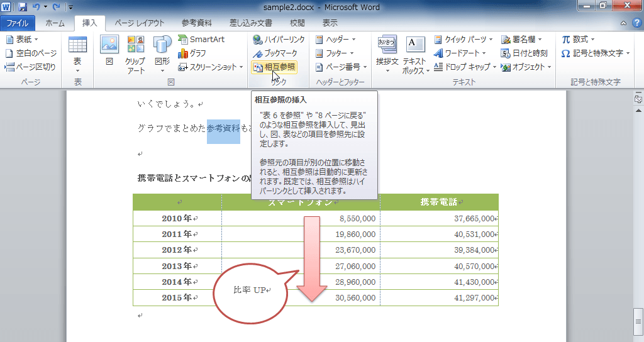Image resolution: width=644 pixels, height=342 pixels.
Task: Click the 2013年 row header cell
Action: [x=177, y=266]
